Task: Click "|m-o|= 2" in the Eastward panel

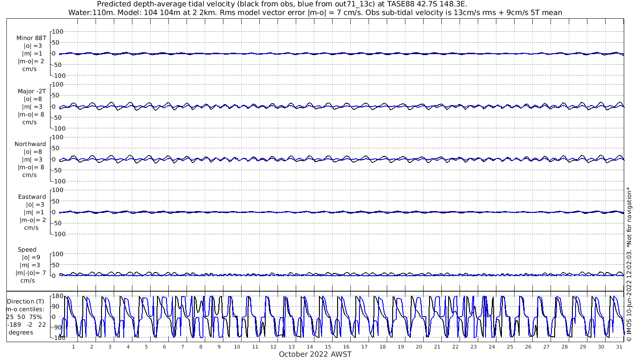Action: click(x=33, y=220)
